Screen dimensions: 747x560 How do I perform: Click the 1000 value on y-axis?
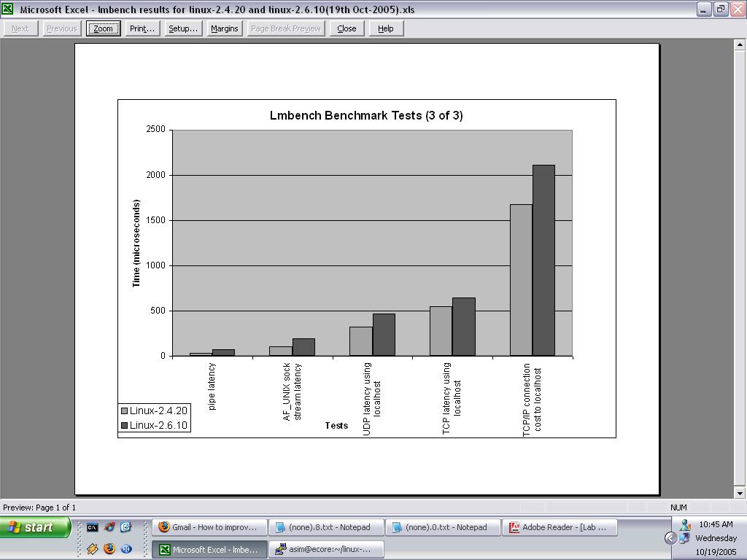point(156,265)
